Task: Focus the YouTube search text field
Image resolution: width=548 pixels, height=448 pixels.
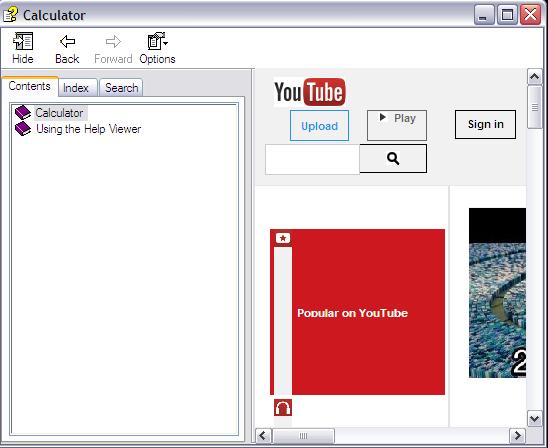Action: 312,159
